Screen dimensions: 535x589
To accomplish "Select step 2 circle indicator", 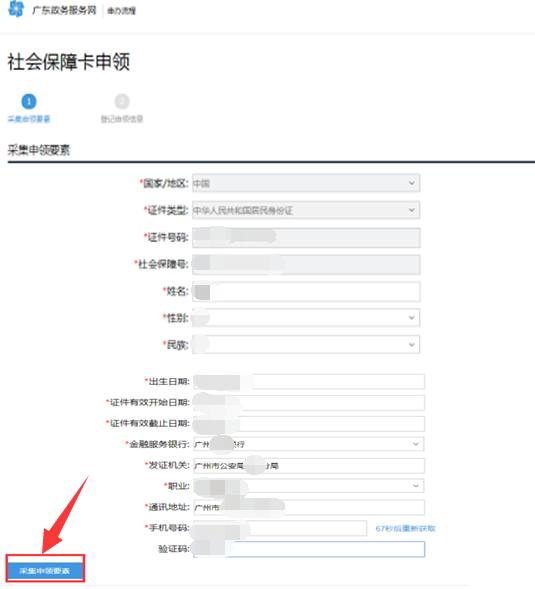I will point(122,101).
